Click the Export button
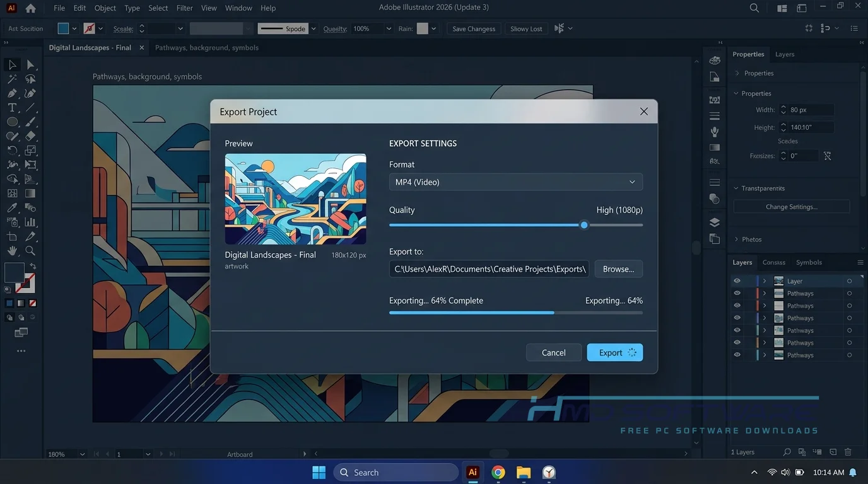 point(615,353)
